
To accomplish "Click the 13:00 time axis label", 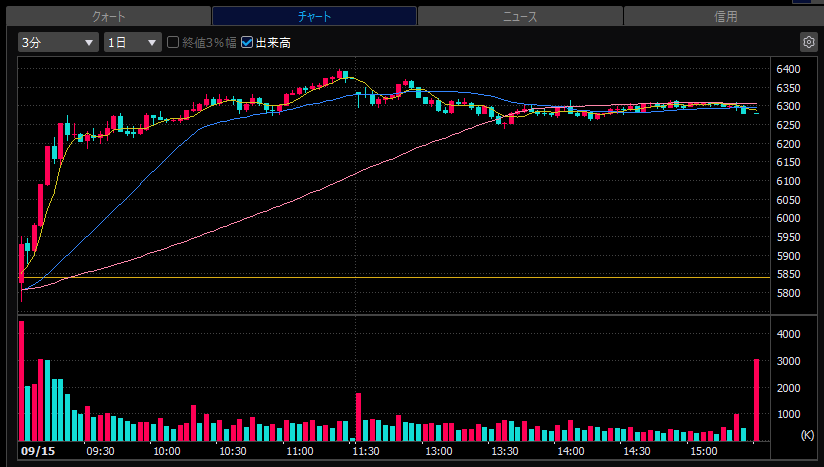I will click(439, 451).
